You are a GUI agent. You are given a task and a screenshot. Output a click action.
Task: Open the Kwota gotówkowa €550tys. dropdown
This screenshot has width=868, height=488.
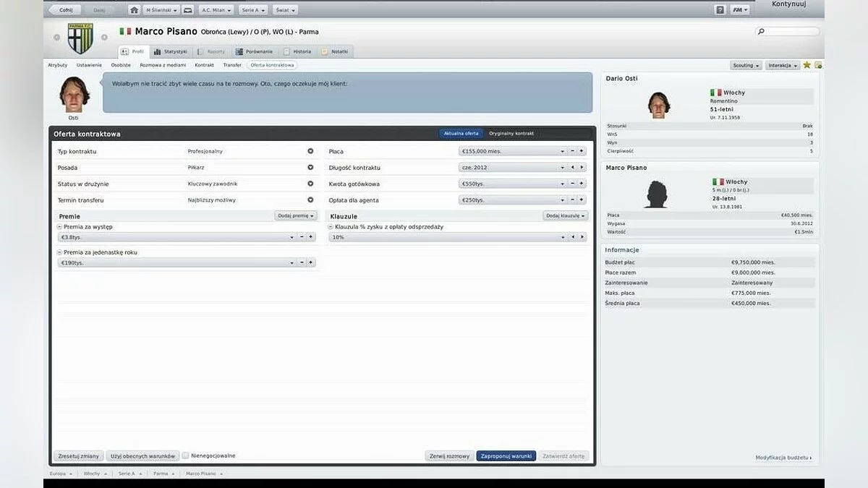pyautogui.click(x=513, y=184)
